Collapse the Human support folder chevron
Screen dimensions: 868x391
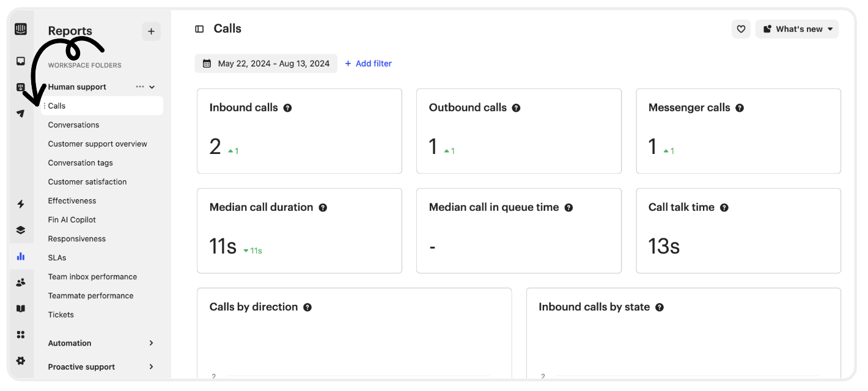pyautogui.click(x=152, y=87)
